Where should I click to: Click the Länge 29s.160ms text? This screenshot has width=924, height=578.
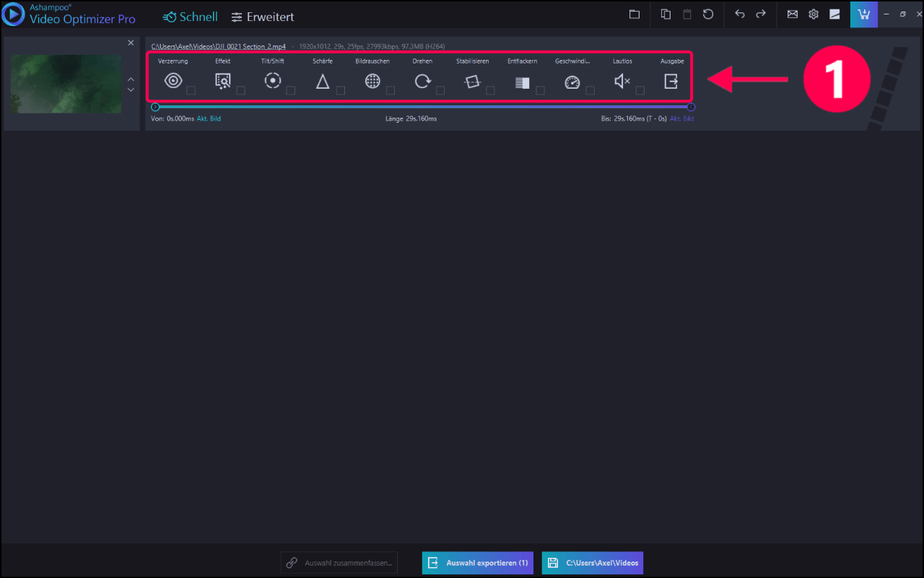411,118
